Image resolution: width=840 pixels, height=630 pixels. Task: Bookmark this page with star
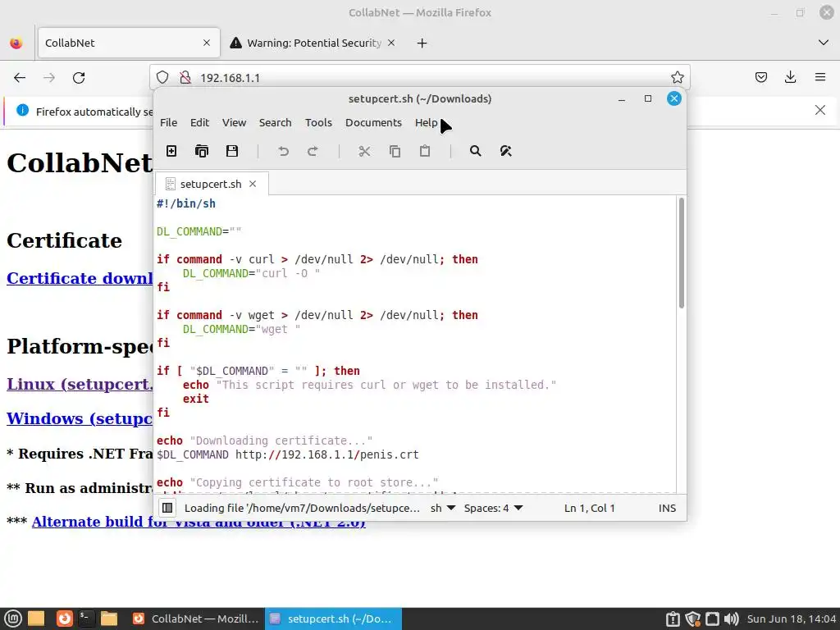(677, 78)
